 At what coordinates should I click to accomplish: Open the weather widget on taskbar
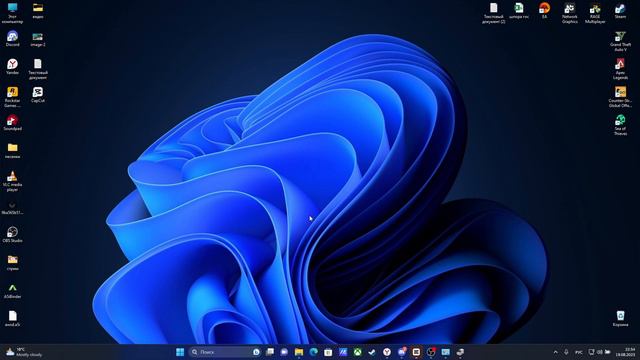tap(24, 352)
